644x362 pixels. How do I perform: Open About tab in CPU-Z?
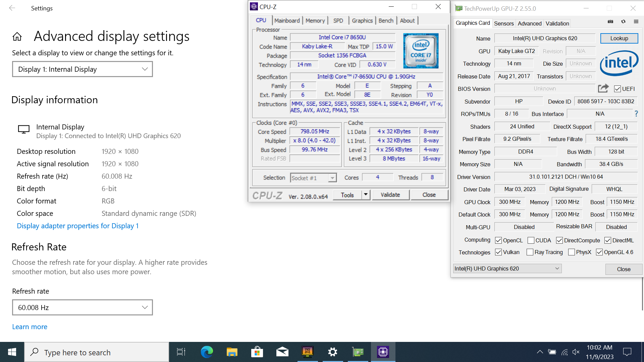(408, 20)
